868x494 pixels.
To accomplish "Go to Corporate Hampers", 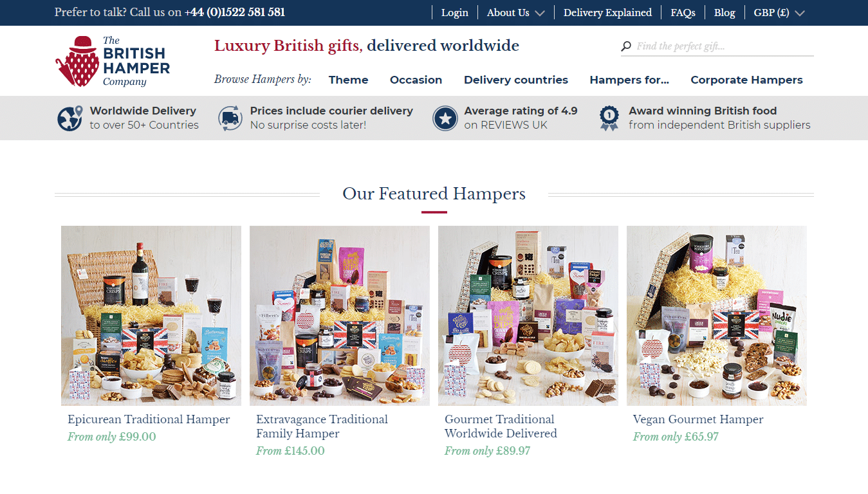I will (746, 80).
